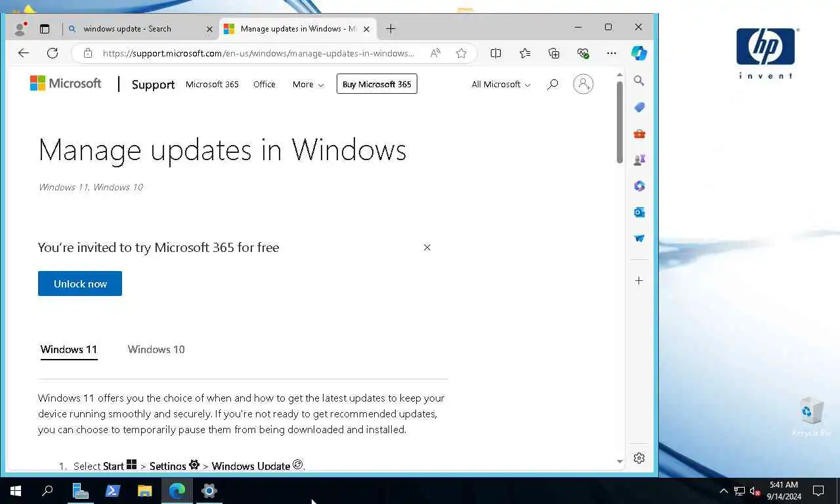Image resolution: width=840 pixels, height=504 pixels.
Task: Open the network tray icon
Action: tap(740, 491)
